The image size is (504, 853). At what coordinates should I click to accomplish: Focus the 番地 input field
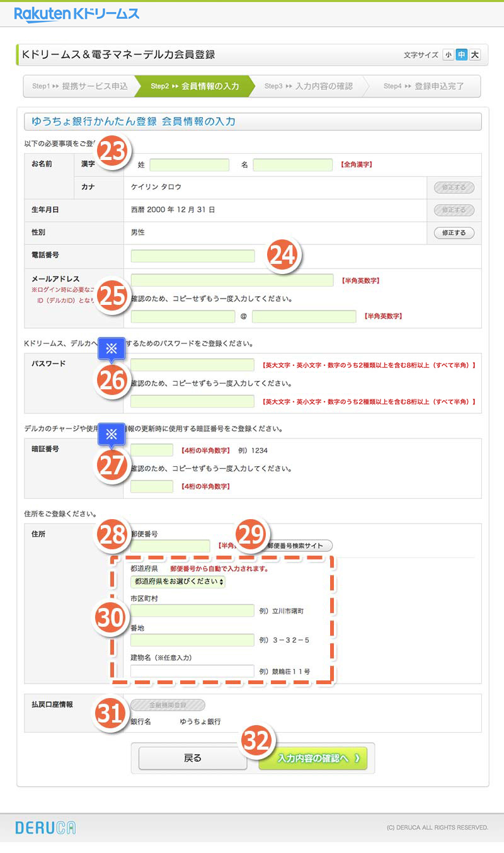193,640
